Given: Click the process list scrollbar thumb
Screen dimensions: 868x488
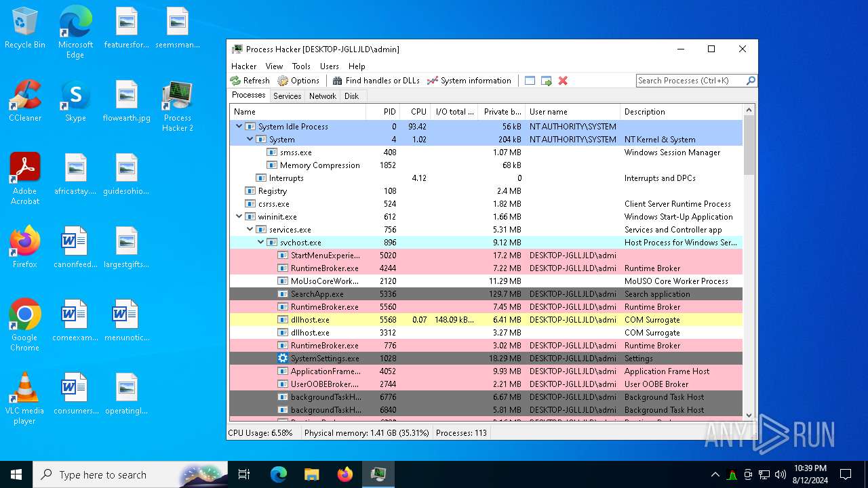Looking at the screenshot, I should tap(749, 145).
